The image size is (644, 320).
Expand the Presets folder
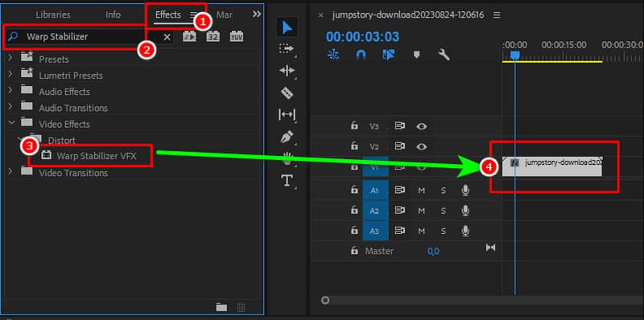(11, 58)
